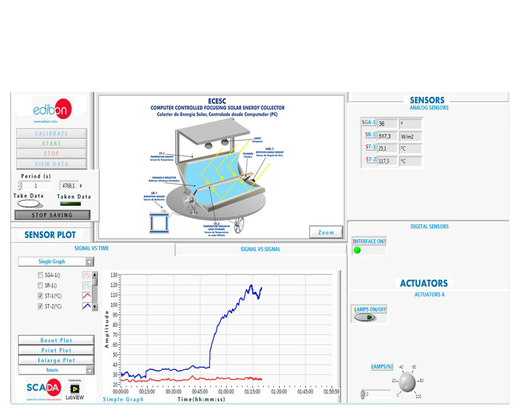This screenshot has height=420, width=520.
Task: Select the SIGNAL VS TIME tab
Action: click(91, 248)
